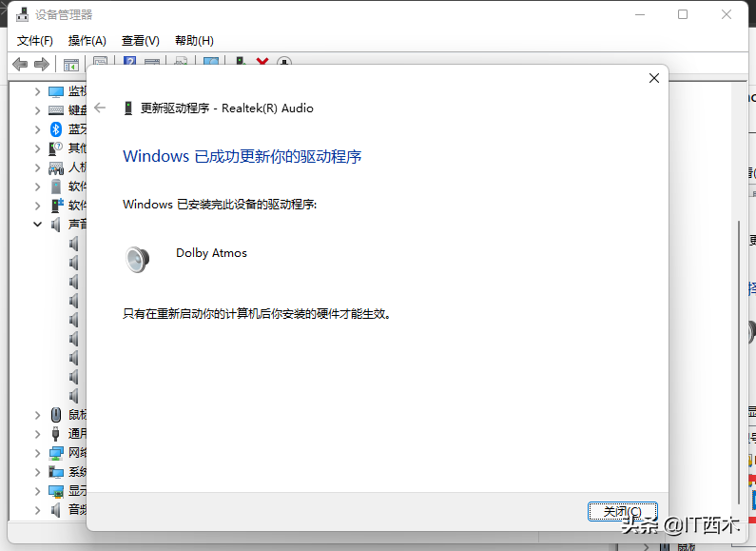
Task: Open Help via the blue question mark icon
Action: (129, 61)
